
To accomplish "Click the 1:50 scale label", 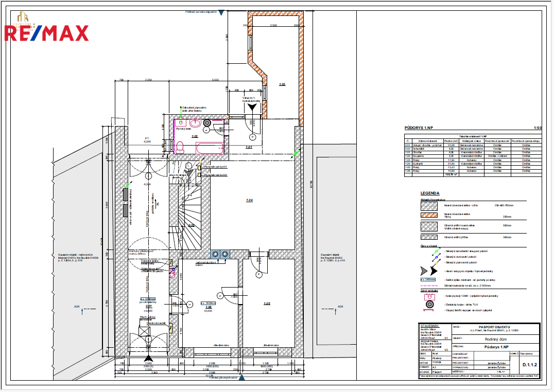I will (538, 128).
